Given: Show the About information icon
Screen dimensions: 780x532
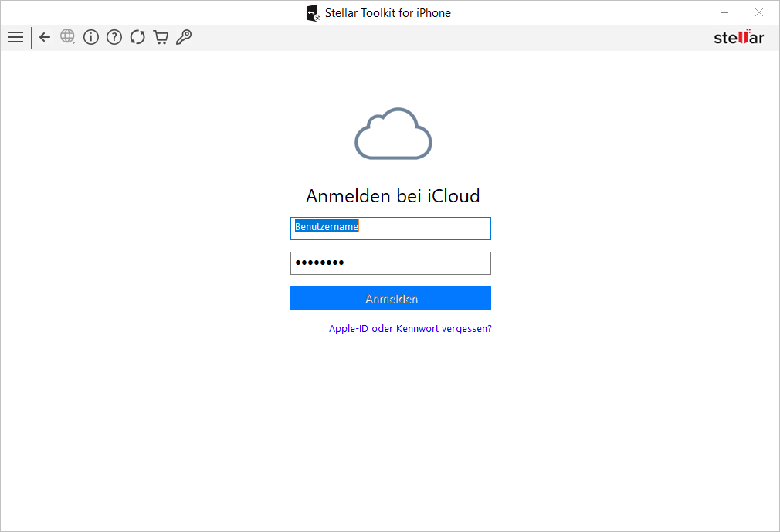Looking at the screenshot, I should pos(91,37).
